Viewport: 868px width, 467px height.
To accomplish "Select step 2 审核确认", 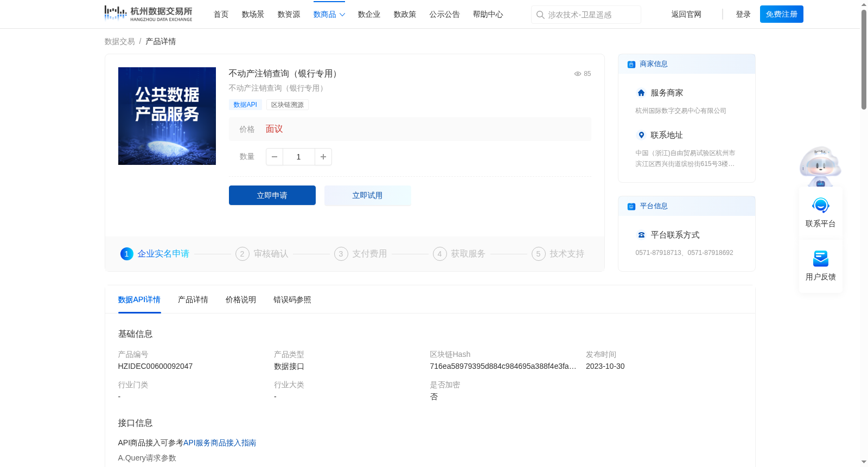I will pos(262,254).
